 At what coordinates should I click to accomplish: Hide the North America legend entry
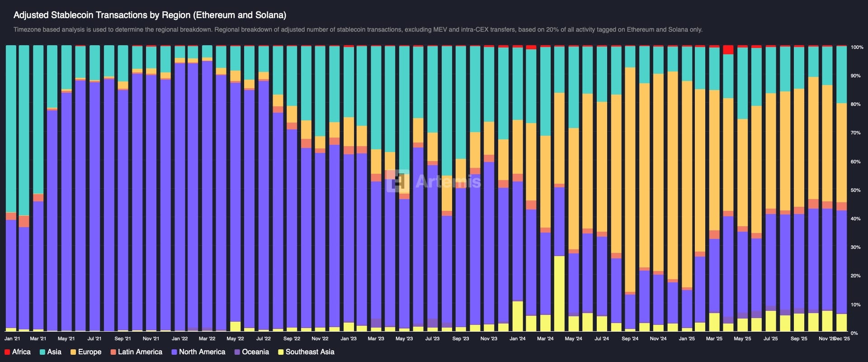click(198, 352)
